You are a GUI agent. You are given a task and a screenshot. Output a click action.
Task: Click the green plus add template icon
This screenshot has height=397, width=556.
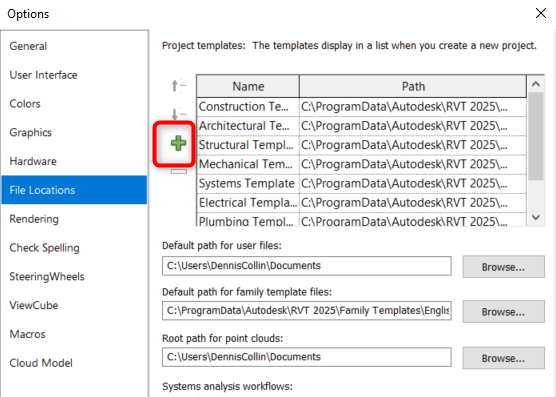[x=178, y=143]
